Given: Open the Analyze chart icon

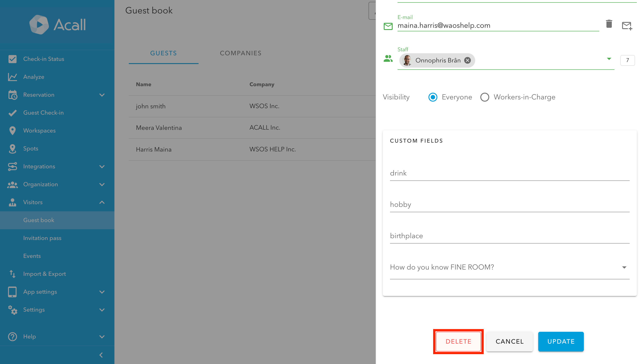Looking at the screenshot, I should (x=13, y=77).
